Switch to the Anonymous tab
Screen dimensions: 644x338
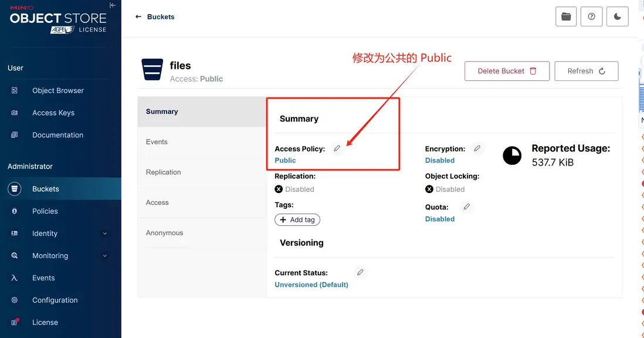[x=164, y=233]
